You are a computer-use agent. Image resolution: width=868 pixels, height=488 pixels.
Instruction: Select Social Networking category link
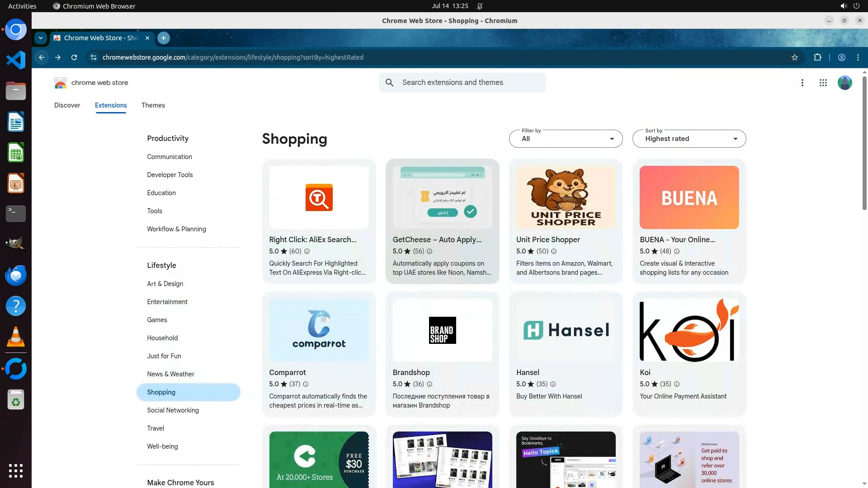point(173,410)
